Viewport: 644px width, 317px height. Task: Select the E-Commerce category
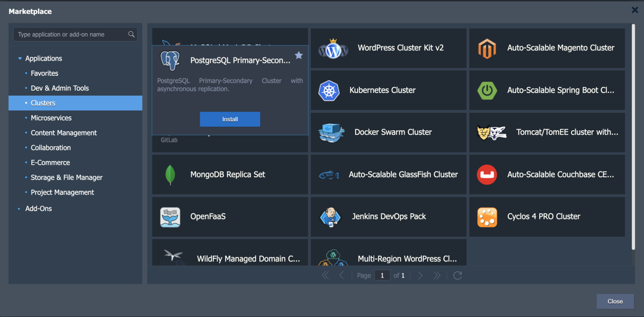click(x=50, y=162)
